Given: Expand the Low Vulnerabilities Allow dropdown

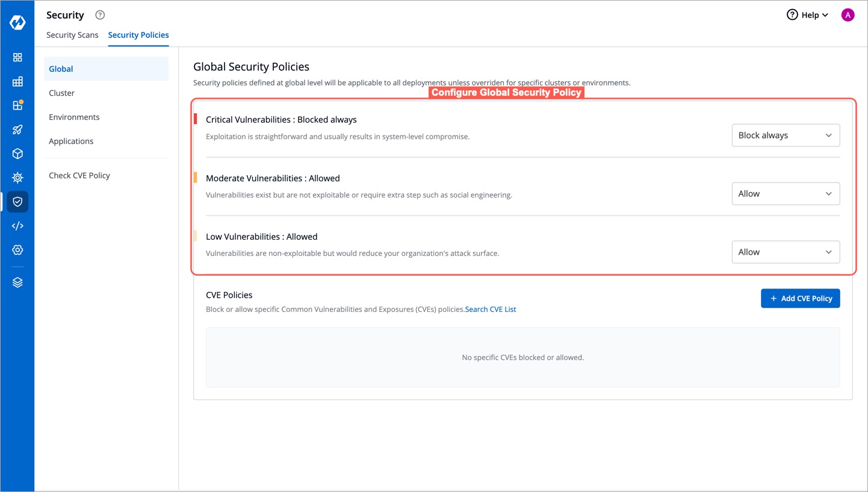Looking at the screenshot, I should pos(786,252).
